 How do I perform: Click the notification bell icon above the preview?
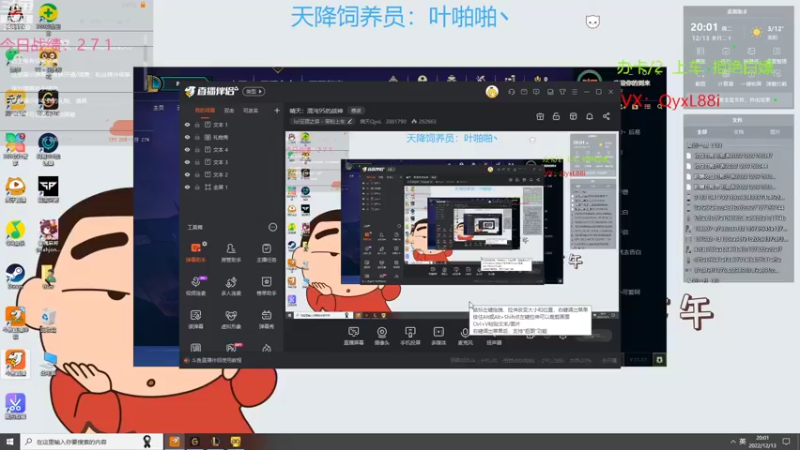589,117
